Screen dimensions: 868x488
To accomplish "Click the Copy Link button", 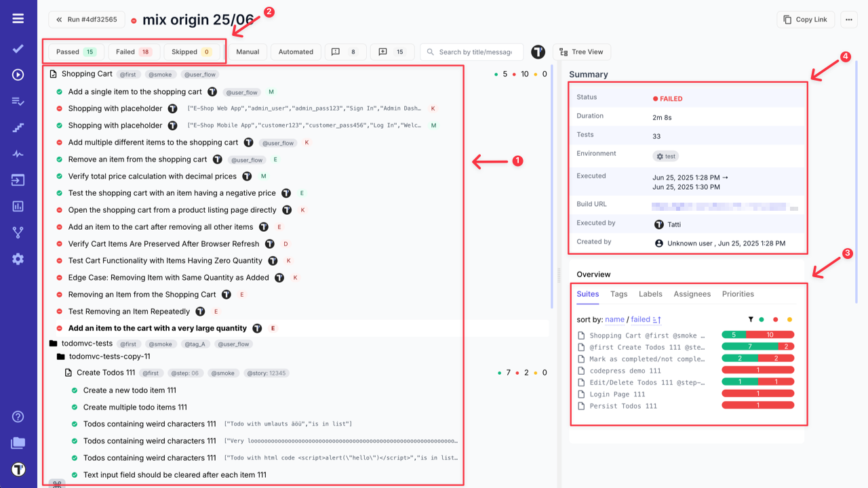I will click(x=805, y=19).
